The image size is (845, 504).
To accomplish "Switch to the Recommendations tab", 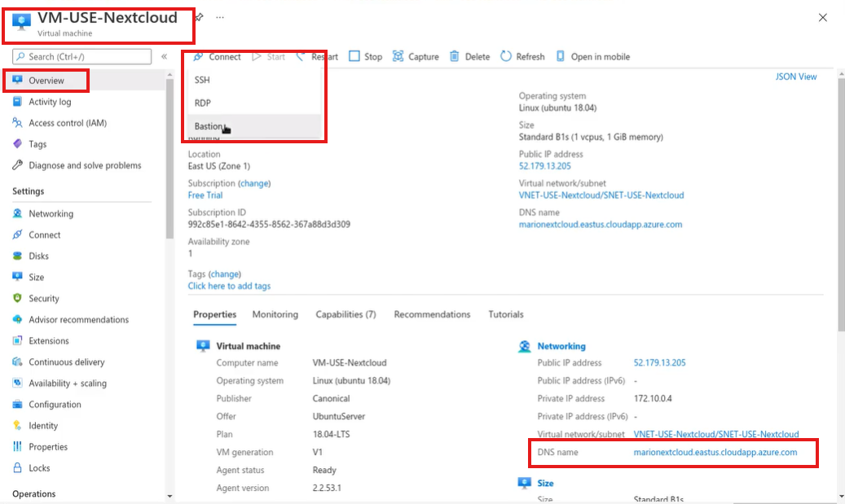I will point(432,314).
